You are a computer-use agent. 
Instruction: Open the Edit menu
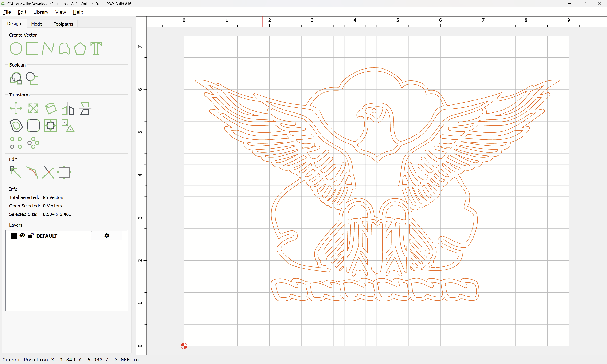click(x=22, y=12)
